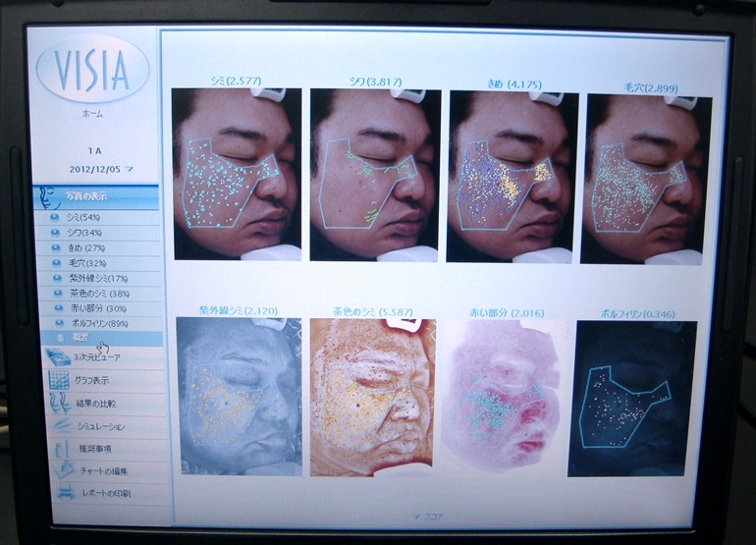Open the 茶色のシミ brown spots image
The width and height of the screenshot is (756, 545).
(x=373, y=398)
